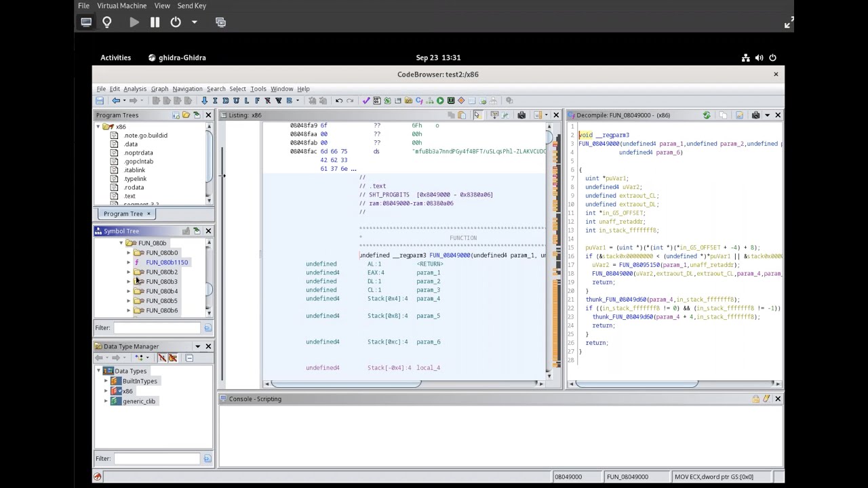This screenshot has width=868, height=488.
Task: Toggle the first crossed-out filter in Data Type Manager
Action: [161, 358]
